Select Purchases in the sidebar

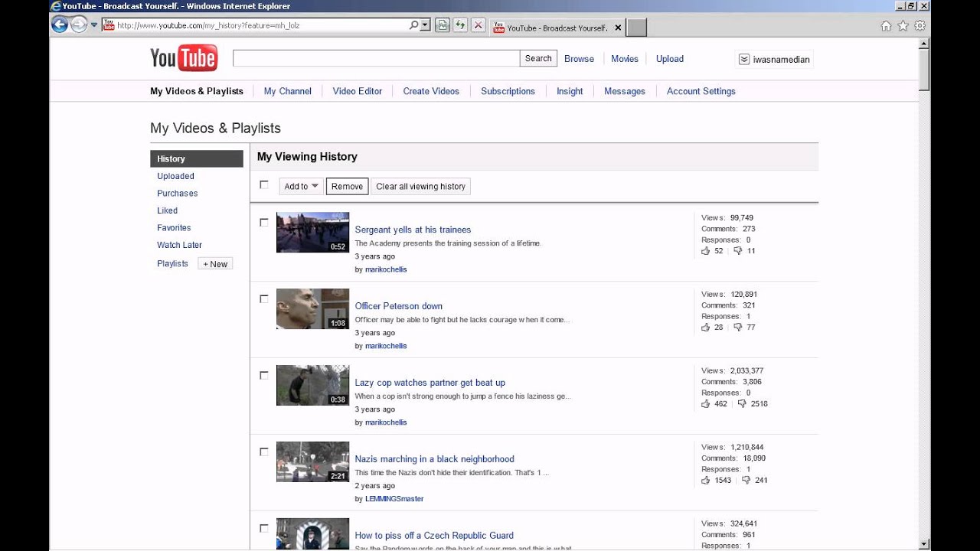coord(178,194)
